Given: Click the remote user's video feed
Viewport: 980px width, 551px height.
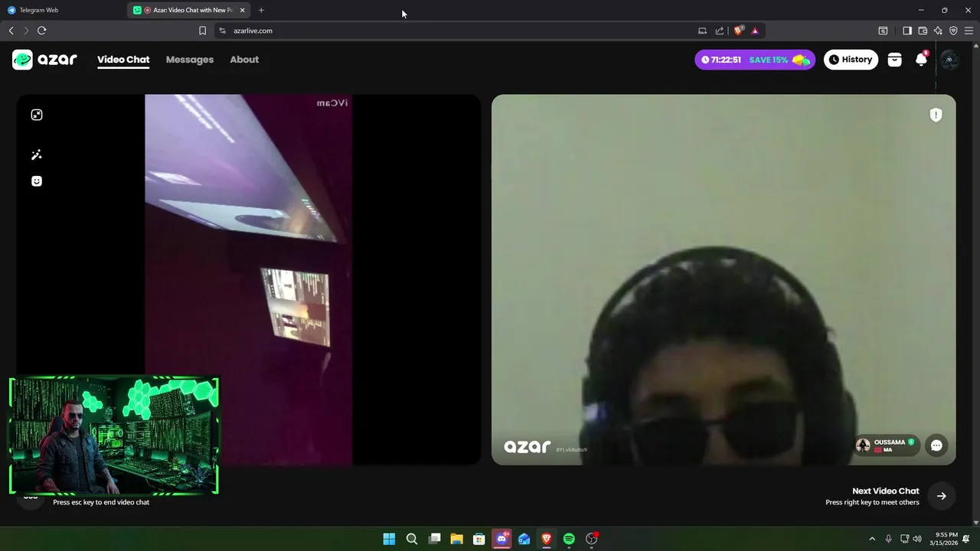Looking at the screenshot, I should pyautogui.click(x=724, y=280).
